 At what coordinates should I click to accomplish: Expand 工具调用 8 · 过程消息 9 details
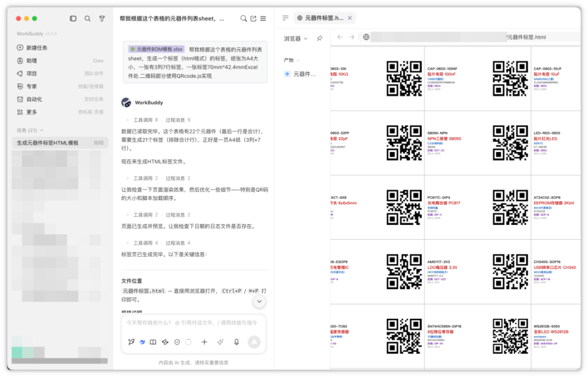point(158,120)
